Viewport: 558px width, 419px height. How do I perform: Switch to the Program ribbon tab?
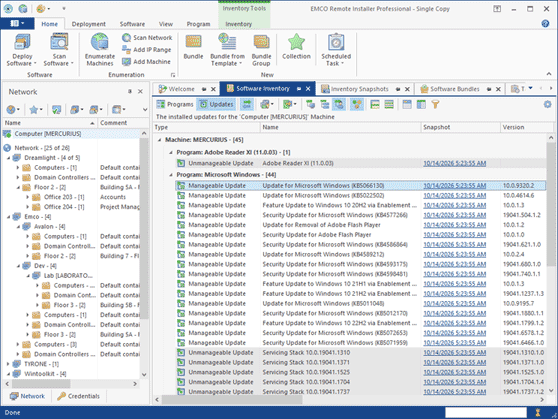pos(198,24)
